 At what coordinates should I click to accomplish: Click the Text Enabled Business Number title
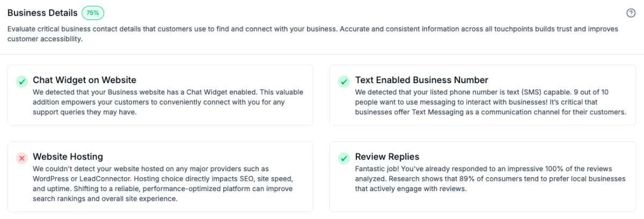coord(421,81)
